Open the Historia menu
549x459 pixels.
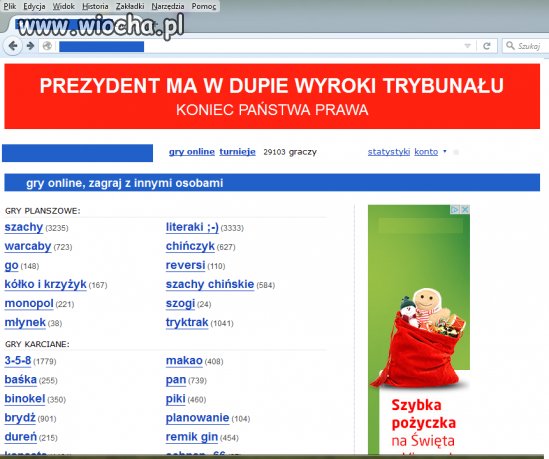[95, 6]
